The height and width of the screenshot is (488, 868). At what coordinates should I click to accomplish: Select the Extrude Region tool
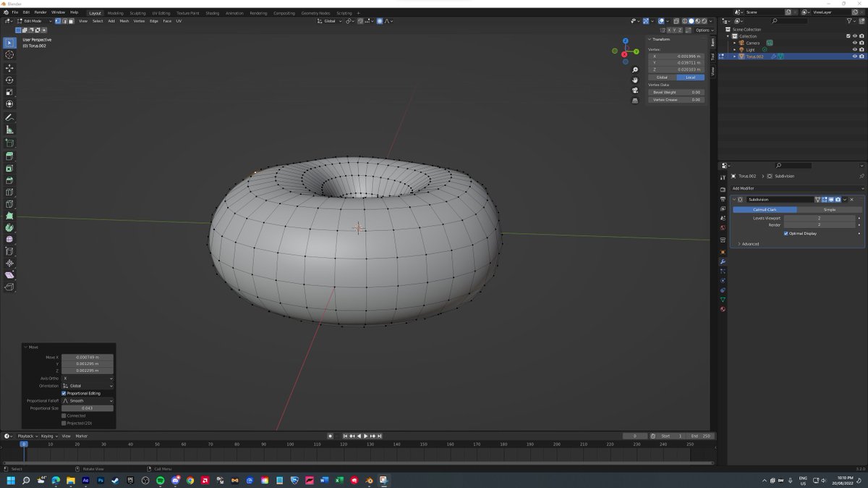pos(9,156)
